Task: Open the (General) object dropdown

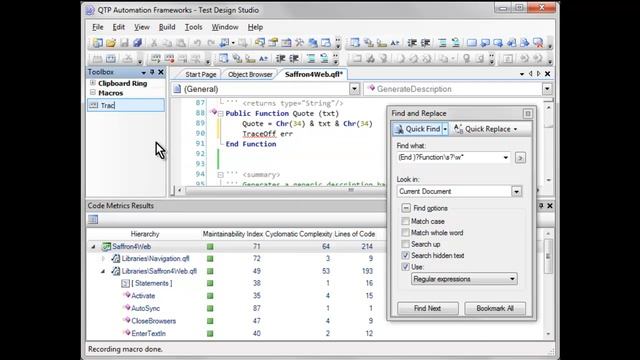Action: pyautogui.click(x=354, y=89)
